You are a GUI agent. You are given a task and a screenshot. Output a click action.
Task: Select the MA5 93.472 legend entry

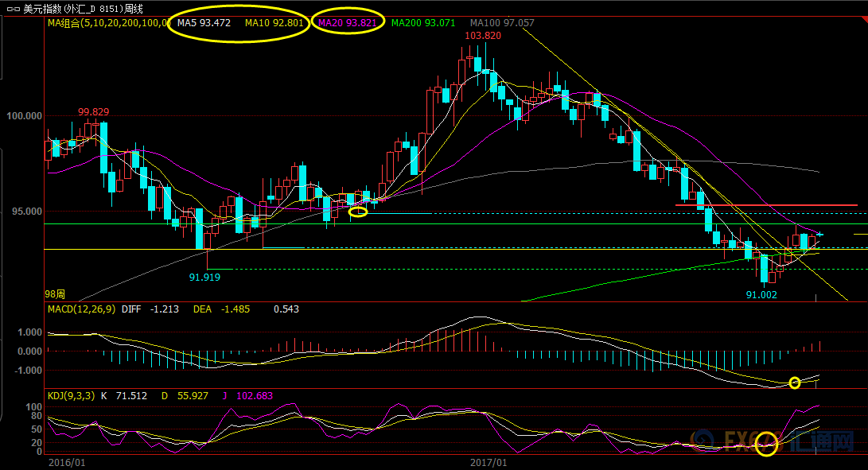coord(204,23)
